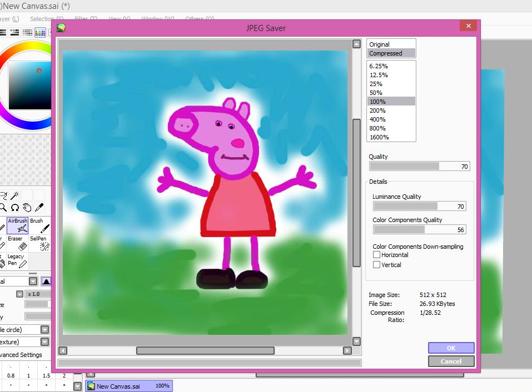Viewport: 532px width, 392px height.
Task: Select the Brush tool
Action: point(39,225)
